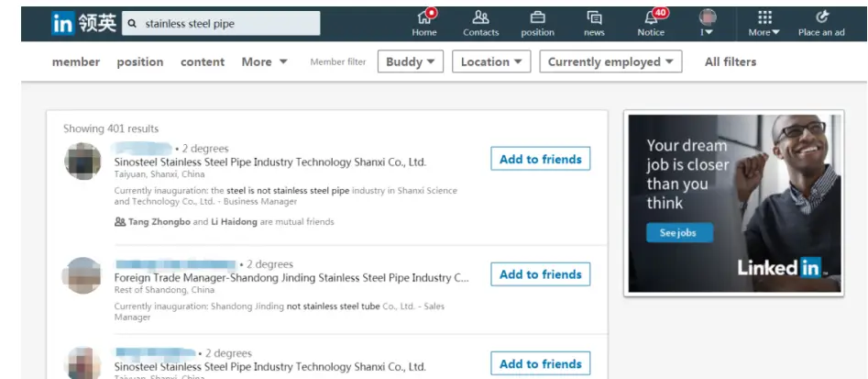Open the More grid icon
Image resolution: width=868 pixels, height=379 pixels.
coord(764,17)
